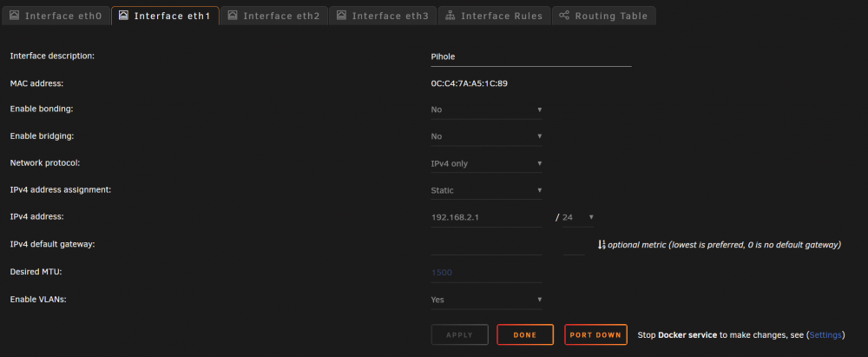Open the Interface Rules tab
Image resolution: width=868 pixels, height=357 pixels.
point(495,17)
